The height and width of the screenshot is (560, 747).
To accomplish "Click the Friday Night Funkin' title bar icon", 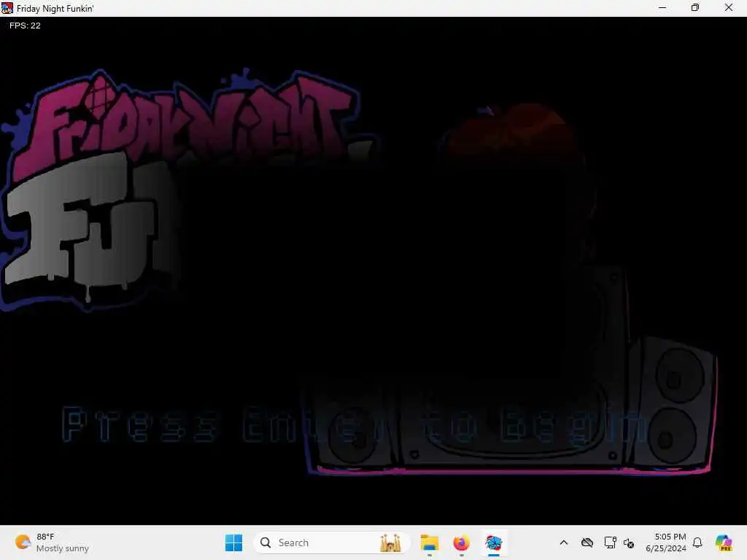I will click(7, 8).
